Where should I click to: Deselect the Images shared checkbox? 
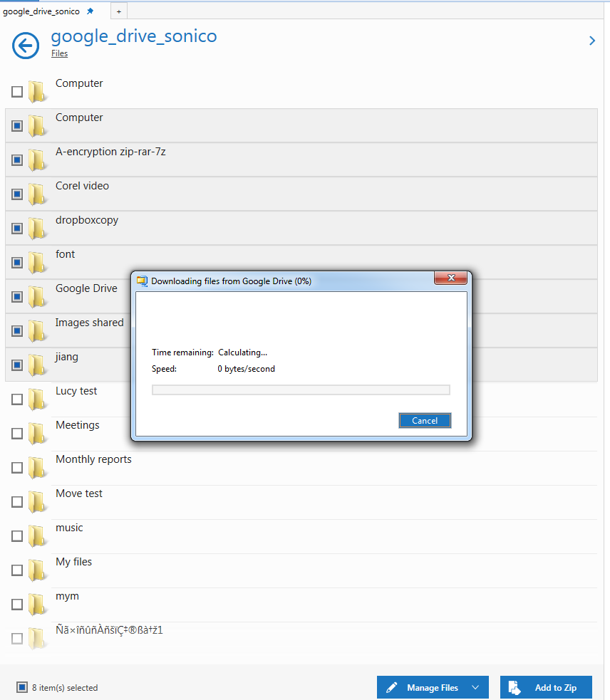click(17, 331)
